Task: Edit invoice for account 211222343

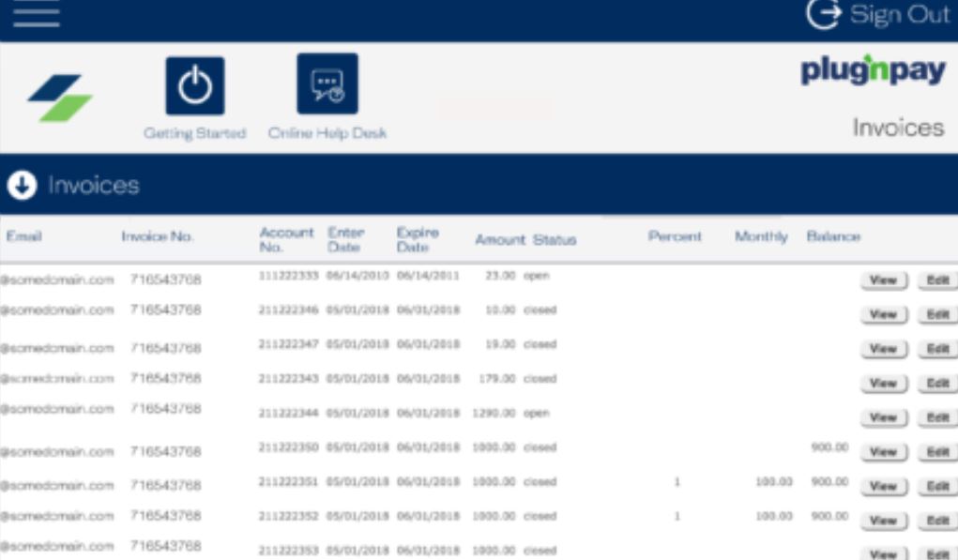Action: pyautogui.click(x=938, y=383)
